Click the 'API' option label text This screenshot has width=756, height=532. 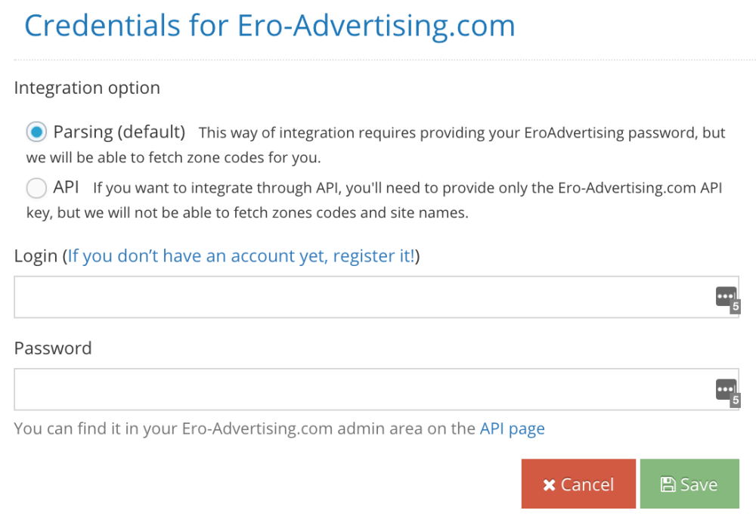click(66, 187)
